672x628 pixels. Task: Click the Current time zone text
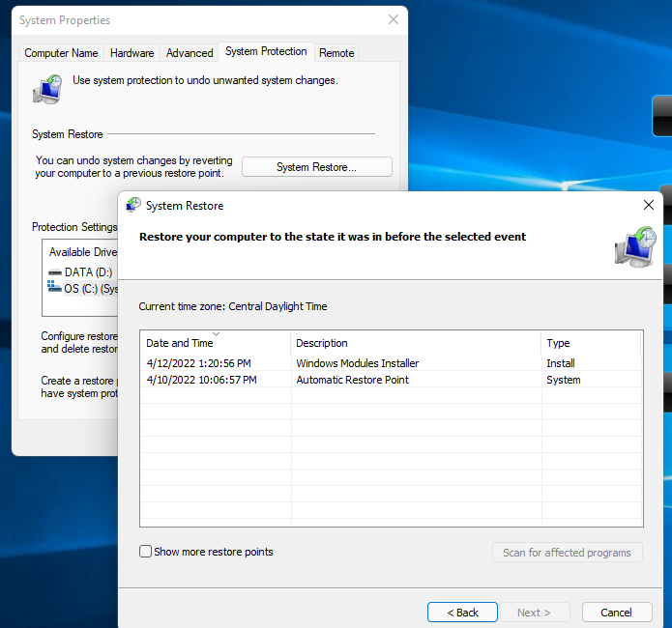(233, 306)
